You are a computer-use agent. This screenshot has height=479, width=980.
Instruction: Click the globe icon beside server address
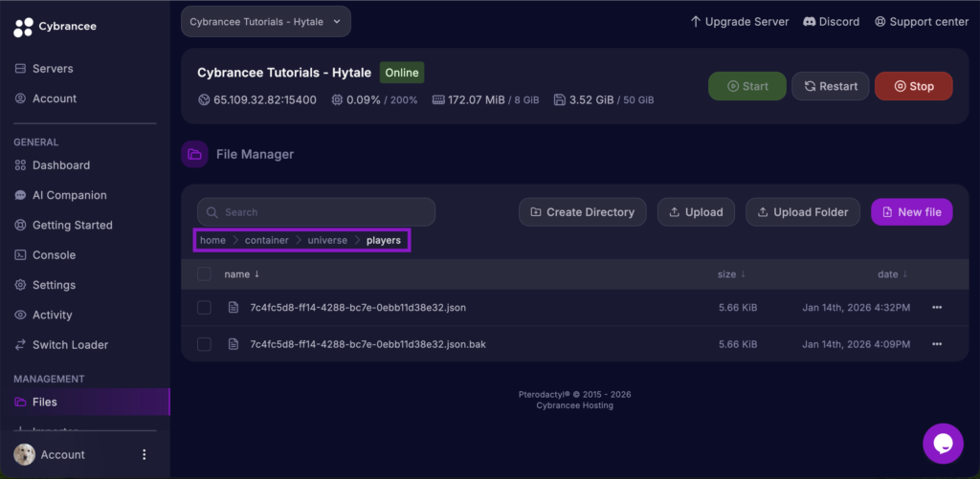click(204, 100)
